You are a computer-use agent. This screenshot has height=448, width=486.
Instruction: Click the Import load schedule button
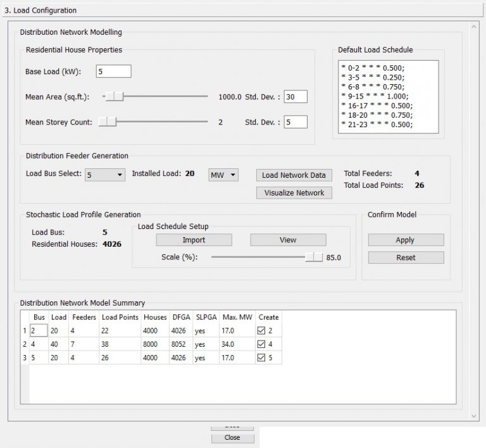tap(194, 240)
